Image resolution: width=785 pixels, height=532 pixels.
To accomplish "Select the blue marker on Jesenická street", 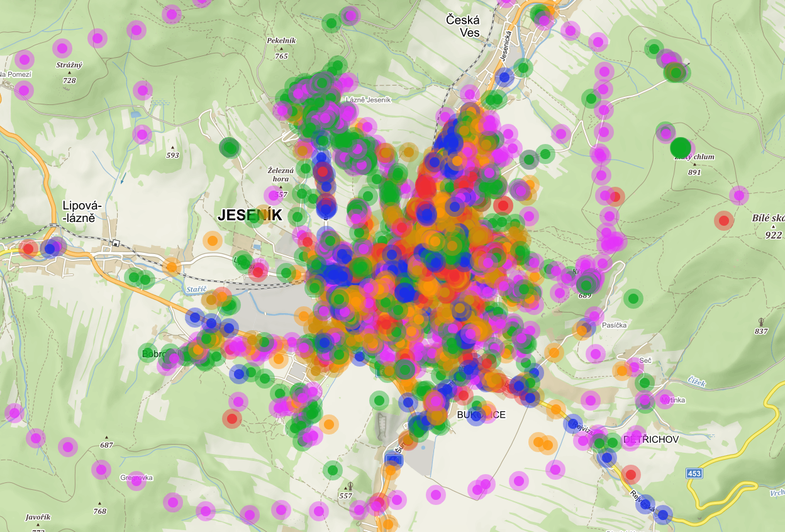I will click(x=504, y=77).
